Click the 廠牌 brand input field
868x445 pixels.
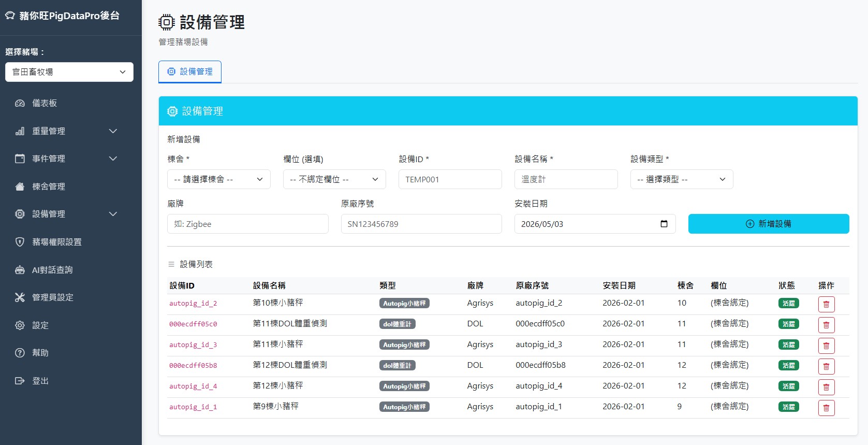(248, 224)
